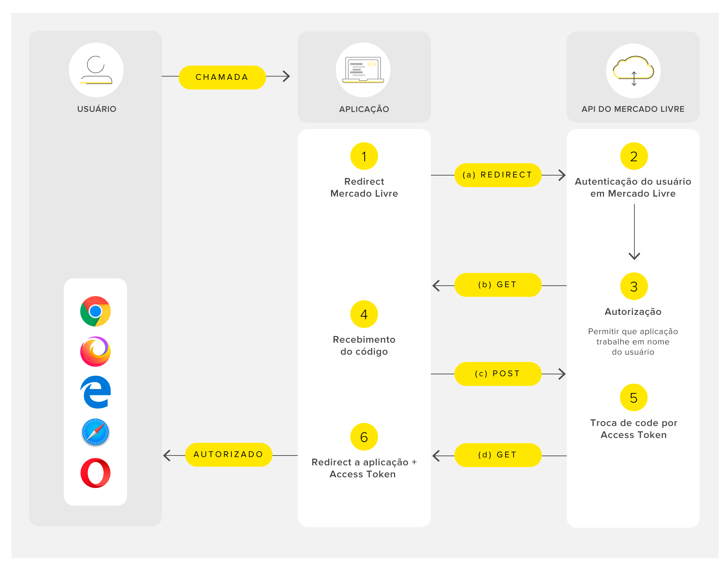Image resolution: width=728 pixels, height=566 pixels.
Task: Click 'Autenticação do usuário em Mercado Livre' text
Action: pos(633,187)
